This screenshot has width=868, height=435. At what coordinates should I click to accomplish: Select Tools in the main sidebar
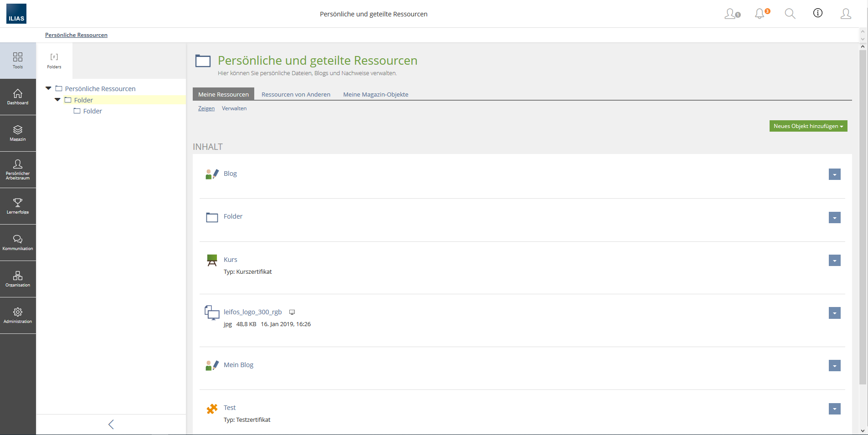(18, 61)
